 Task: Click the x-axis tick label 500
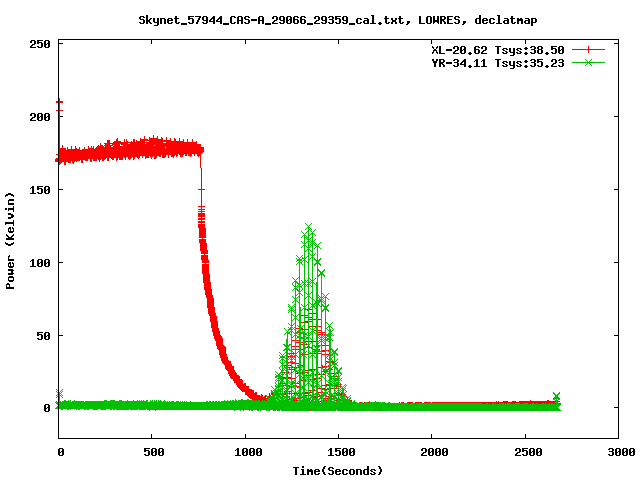tap(154, 452)
